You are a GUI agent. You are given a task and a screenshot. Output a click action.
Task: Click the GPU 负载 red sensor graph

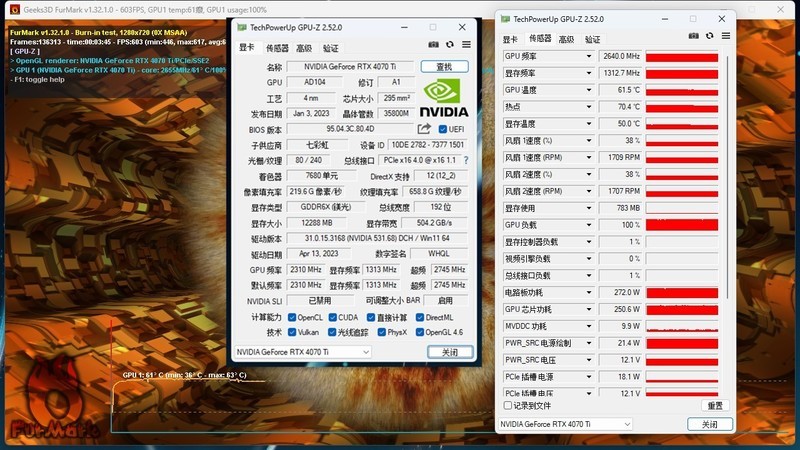point(682,225)
